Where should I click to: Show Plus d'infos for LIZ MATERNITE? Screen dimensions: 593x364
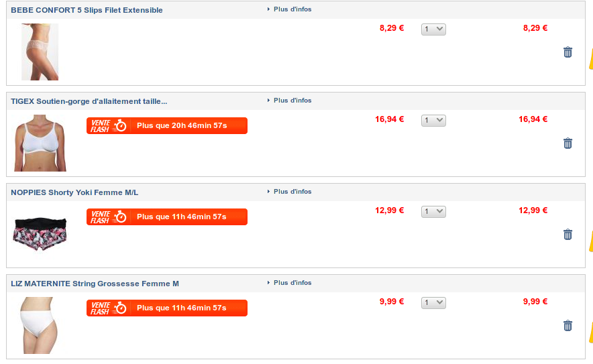pyautogui.click(x=292, y=283)
